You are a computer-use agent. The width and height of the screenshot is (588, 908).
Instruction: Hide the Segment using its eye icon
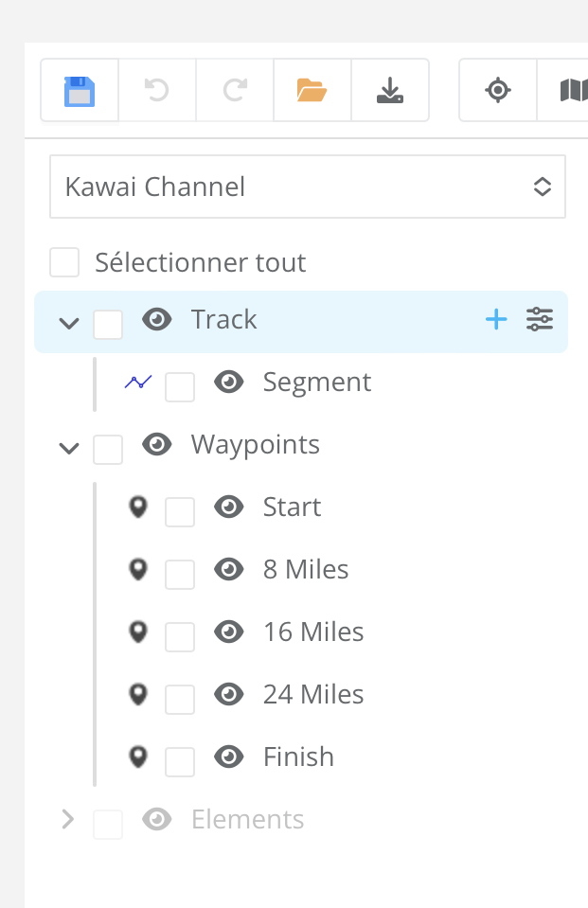click(229, 383)
